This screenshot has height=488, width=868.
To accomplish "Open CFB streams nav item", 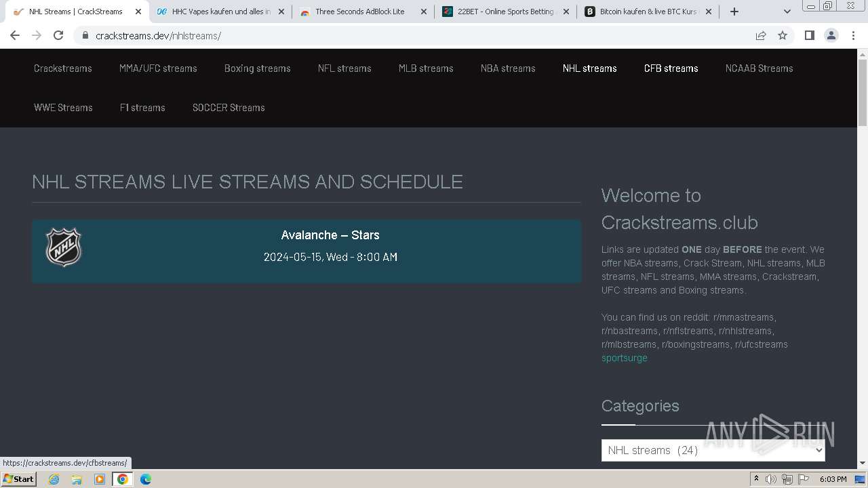I will pyautogui.click(x=671, y=68).
